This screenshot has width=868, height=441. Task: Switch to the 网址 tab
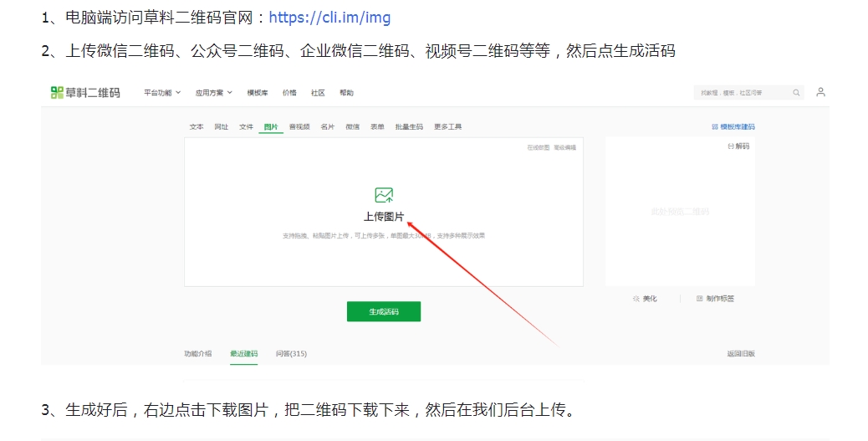[x=221, y=127]
